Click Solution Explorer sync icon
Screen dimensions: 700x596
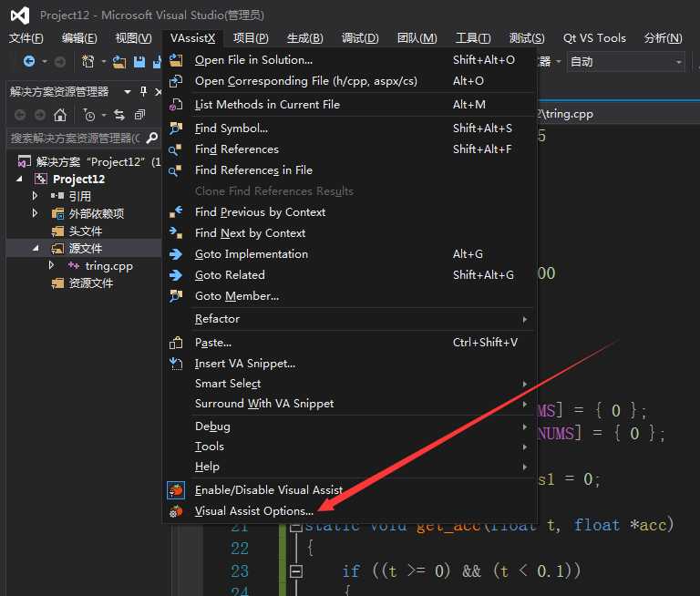click(119, 115)
